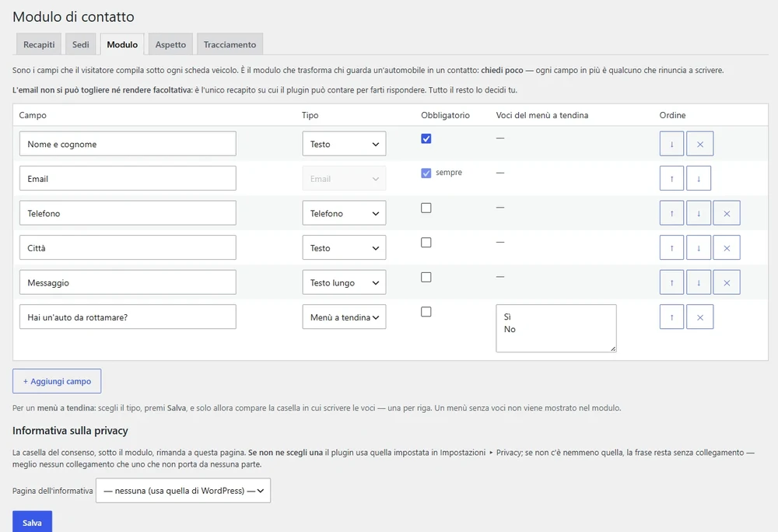Tick the Obbligatorio box for Città

(426, 243)
